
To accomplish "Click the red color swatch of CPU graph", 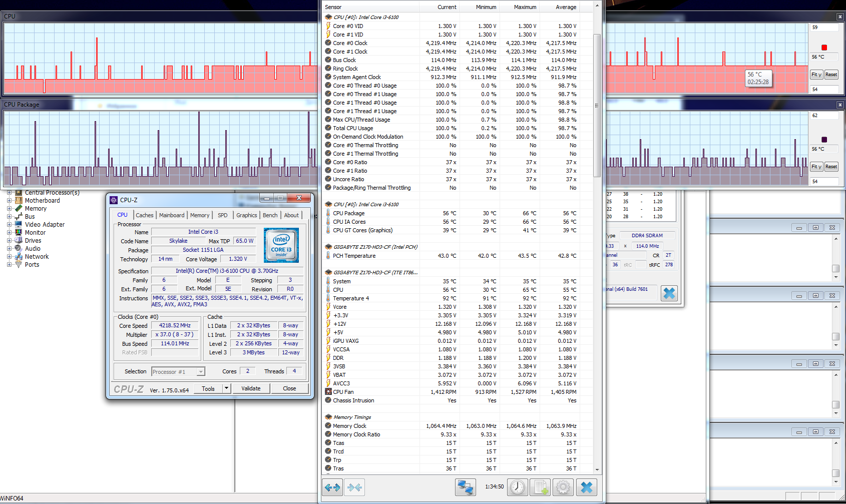I will pos(824,48).
